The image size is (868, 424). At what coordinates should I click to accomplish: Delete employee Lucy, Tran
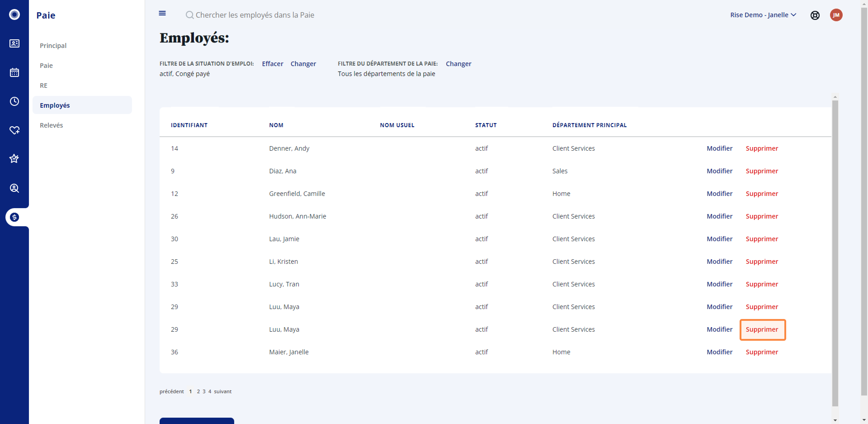[x=762, y=284]
